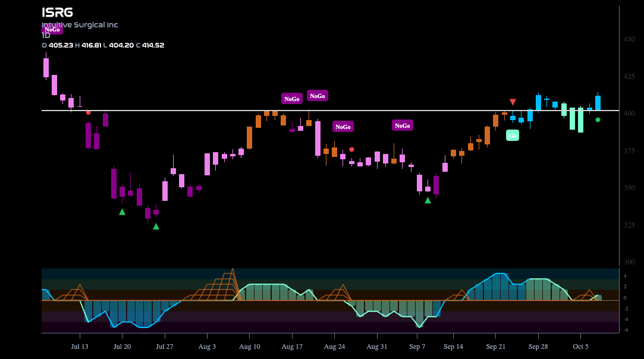644x359 pixels.
Task: Click the Aug 3 date label
Action: (x=207, y=347)
